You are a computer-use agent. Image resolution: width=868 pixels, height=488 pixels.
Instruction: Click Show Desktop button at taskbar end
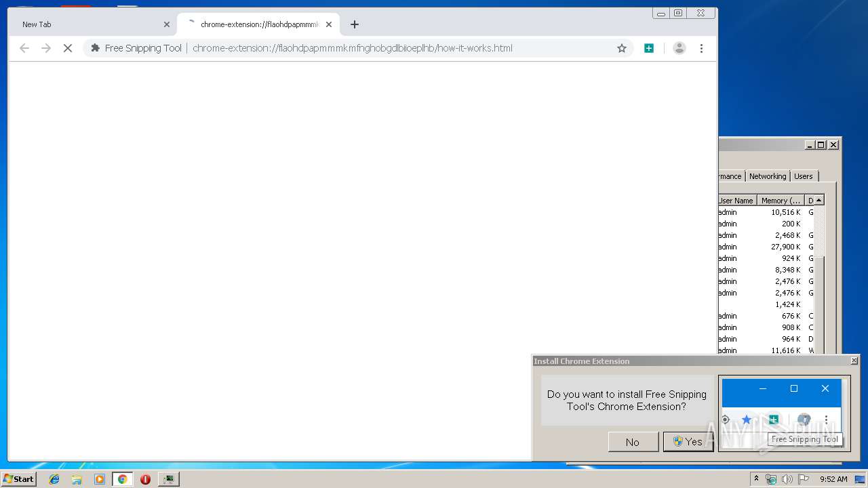pyautogui.click(x=860, y=479)
